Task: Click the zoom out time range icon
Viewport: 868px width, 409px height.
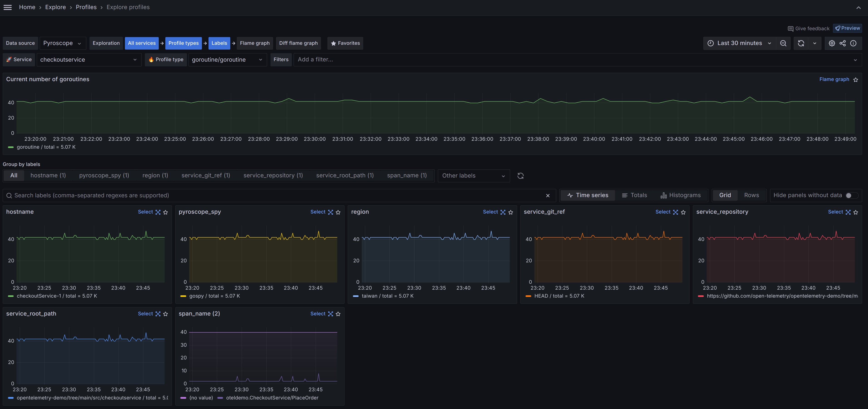Action: click(783, 43)
